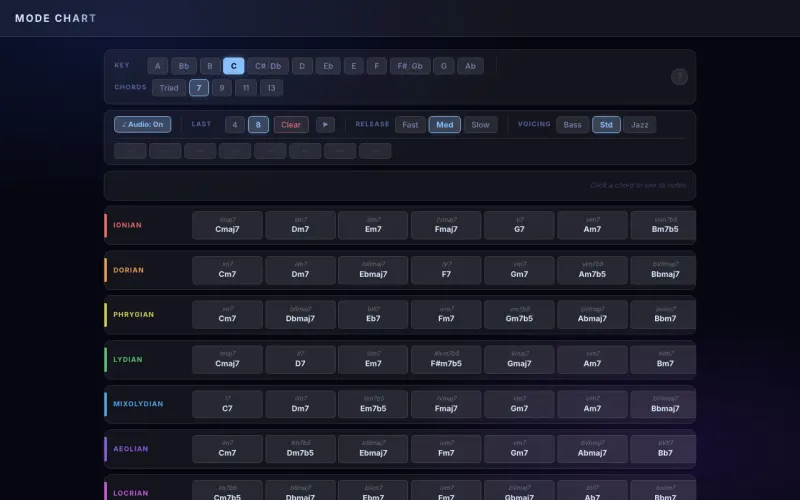Play D7 in the Lydian row
The height and width of the screenshot is (500, 800).
tap(300, 359)
